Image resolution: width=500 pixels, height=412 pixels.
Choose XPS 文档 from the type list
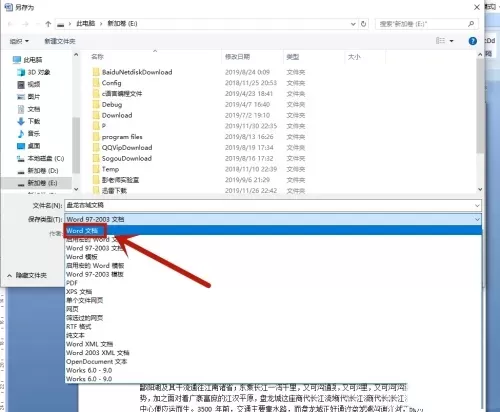click(79, 291)
